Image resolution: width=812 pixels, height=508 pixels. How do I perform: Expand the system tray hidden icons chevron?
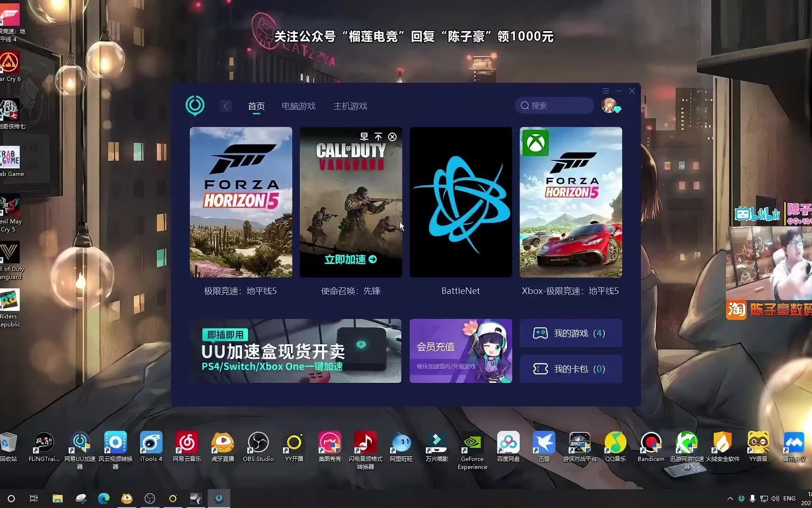(730, 499)
